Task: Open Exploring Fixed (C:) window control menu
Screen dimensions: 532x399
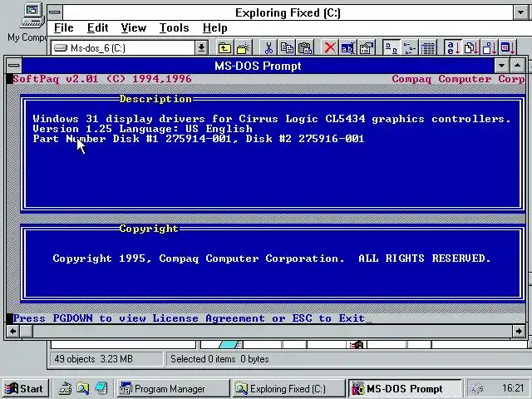Action: tap(55, 12)
